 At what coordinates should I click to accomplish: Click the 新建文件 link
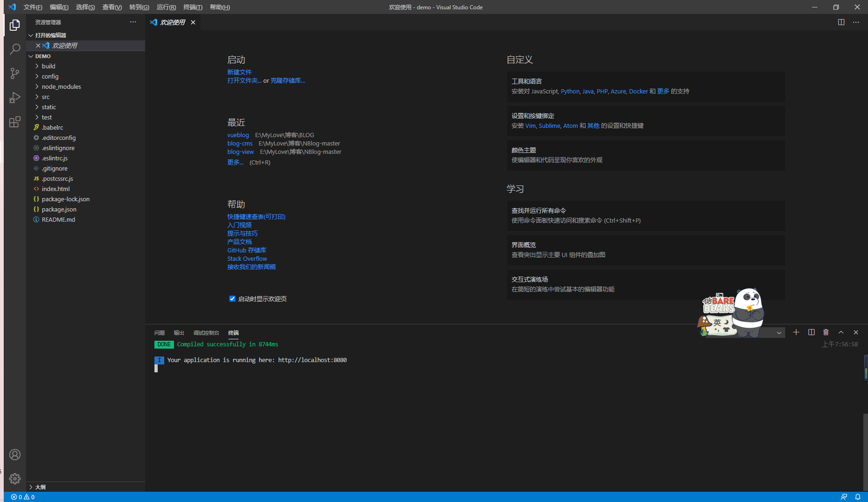tap(239, 72)
